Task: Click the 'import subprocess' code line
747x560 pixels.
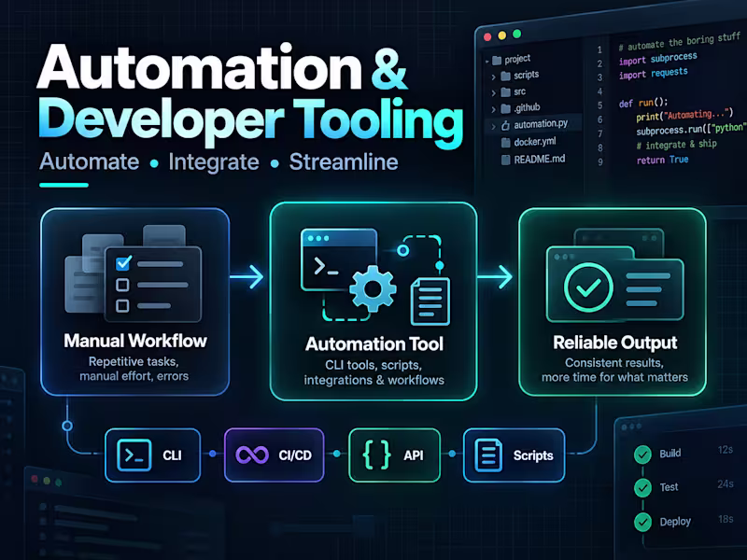Action: point(658,59)
